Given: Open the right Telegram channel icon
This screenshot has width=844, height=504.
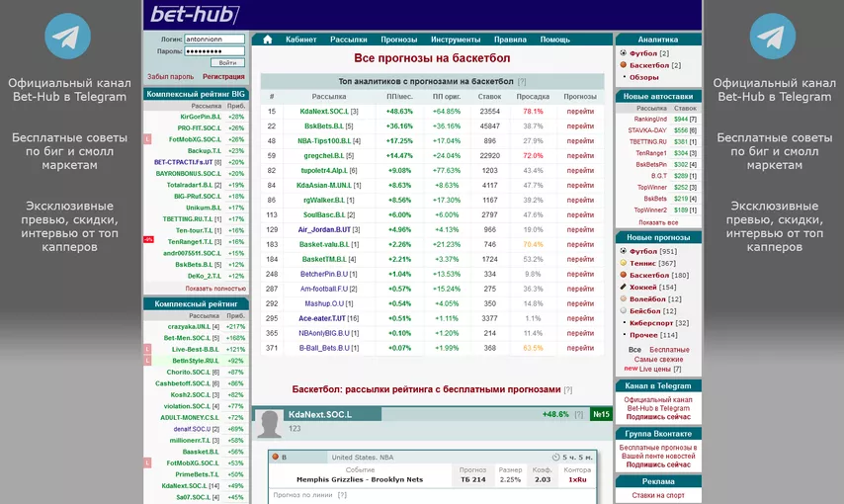Looking at the screenshot, I should [x=773, y=37].
